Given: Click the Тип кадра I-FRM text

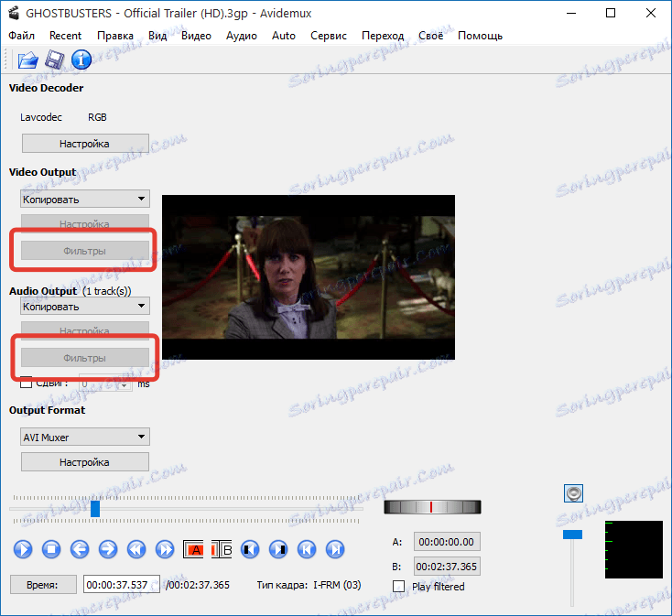Looking at the screenshot, I should coord(309,585).
